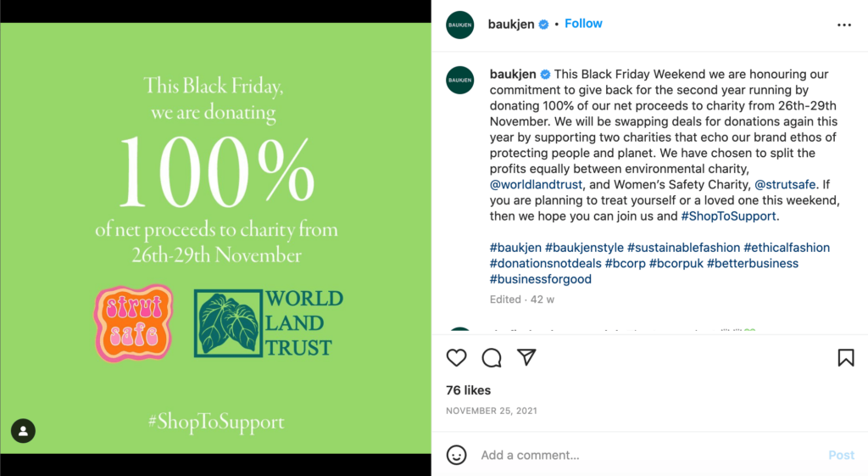Viewport: 868px width, 476px height.
Task: Click the November 25, 2021 timestamp
Action: pos(492,411)
